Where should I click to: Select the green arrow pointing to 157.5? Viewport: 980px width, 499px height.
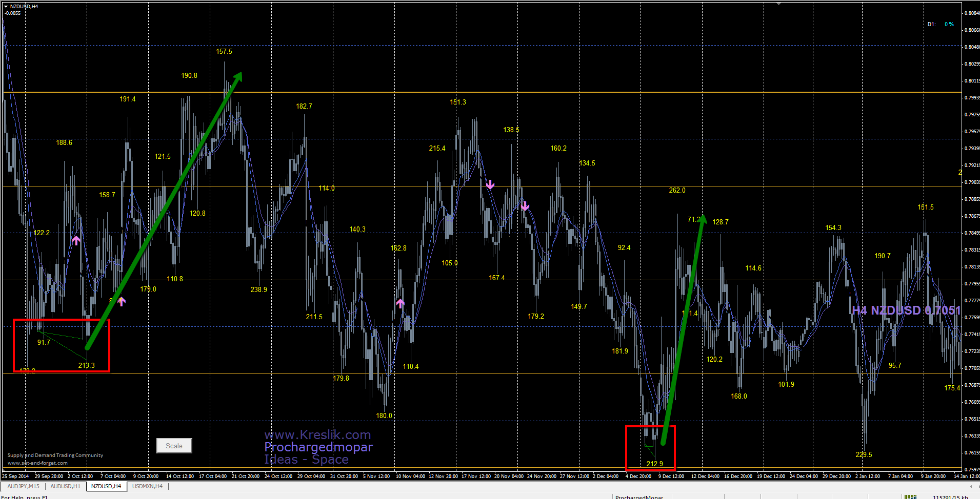click(x=163, y=211)
